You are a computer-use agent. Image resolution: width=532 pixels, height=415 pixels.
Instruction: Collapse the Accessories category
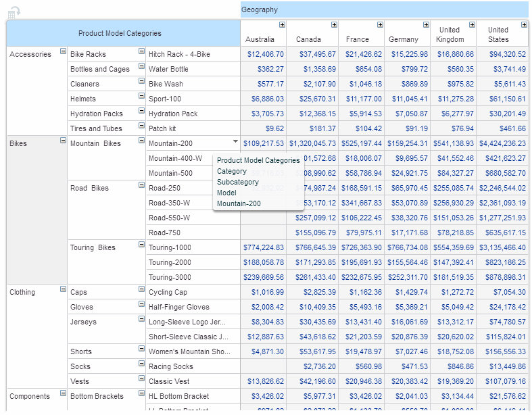[x=64, y=51]
